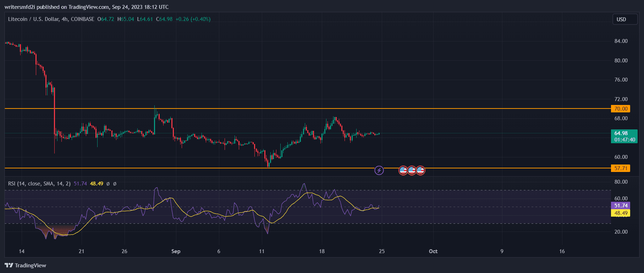Viewport: 644px width, 273px height.
Task: Click the 84.00 price scale label
Action: tap(621, 41)
